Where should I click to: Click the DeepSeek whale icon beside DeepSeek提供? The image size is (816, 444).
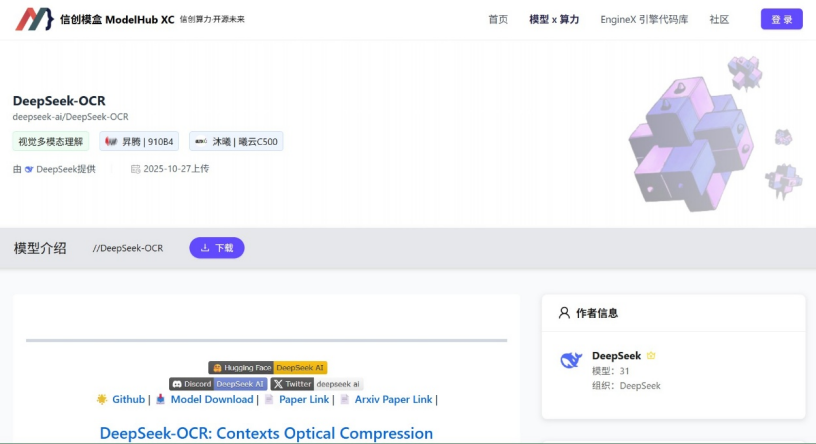[x=29, y=169]
